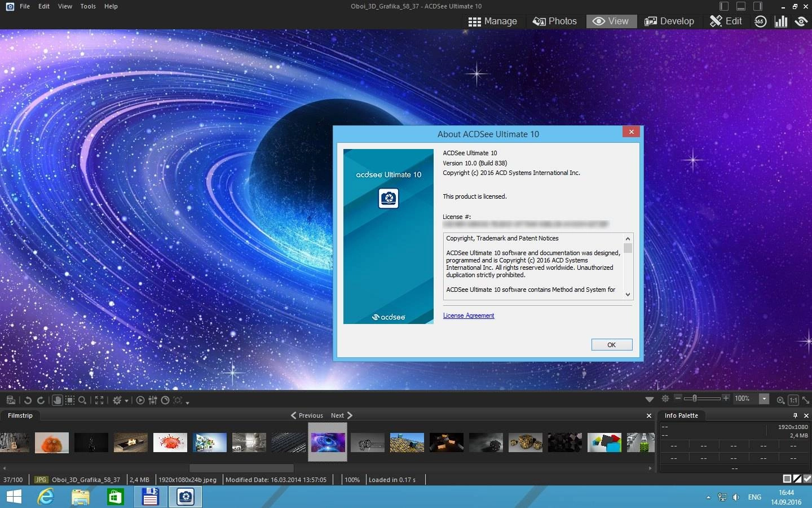This screenshot has height=508, width=812.
Task: Open the ACDSee eye logo icon
Action: [801, 21]
